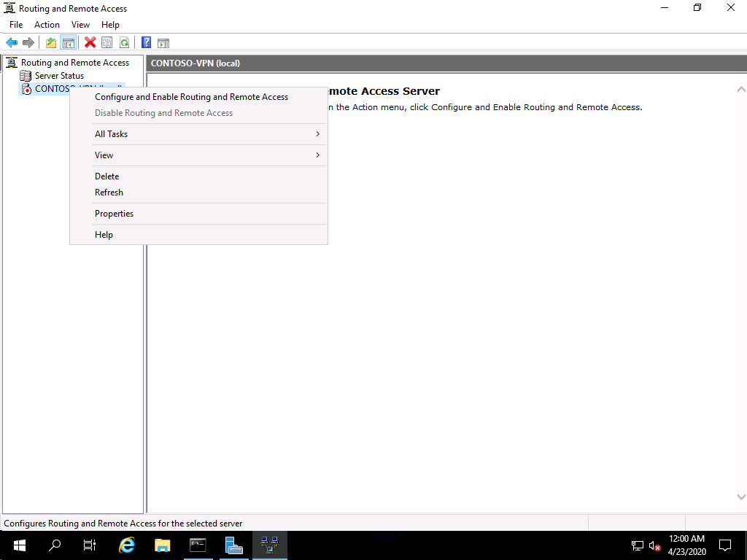Select Server Status in the tree
Screen dimensions: 747x560
pos(59,76)
